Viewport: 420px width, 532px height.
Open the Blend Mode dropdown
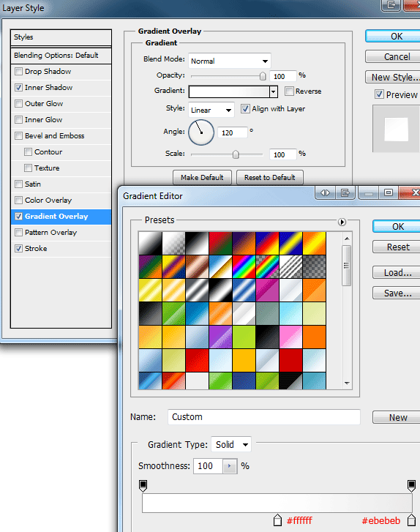230,61
